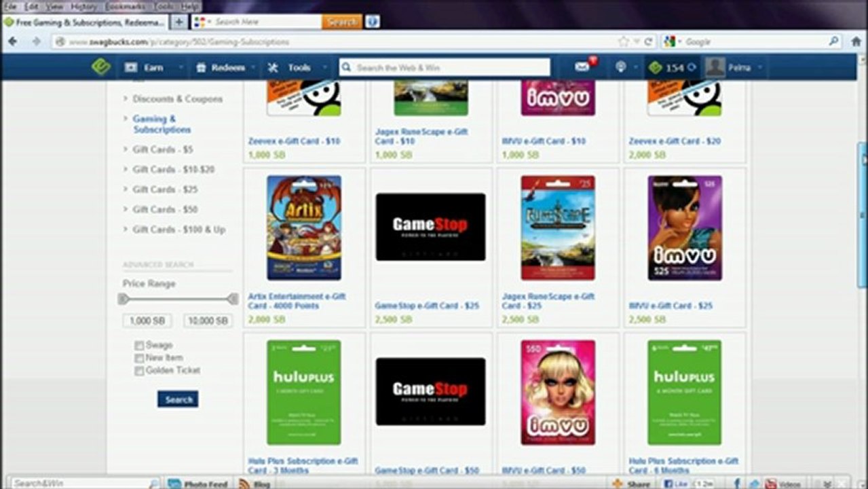Open Photo Feed in bottom toolbar
The image size is (868, 489).
point(197,484)
